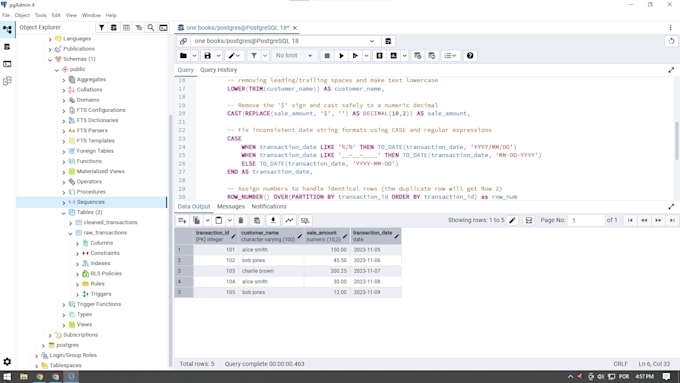Open the Tools menu

coord(40,15)
